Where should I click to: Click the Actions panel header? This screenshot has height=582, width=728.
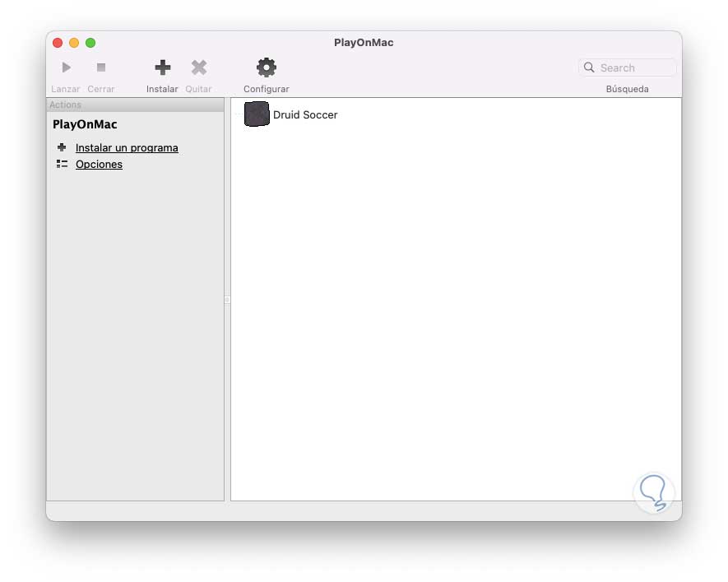[x=135, y=105]
